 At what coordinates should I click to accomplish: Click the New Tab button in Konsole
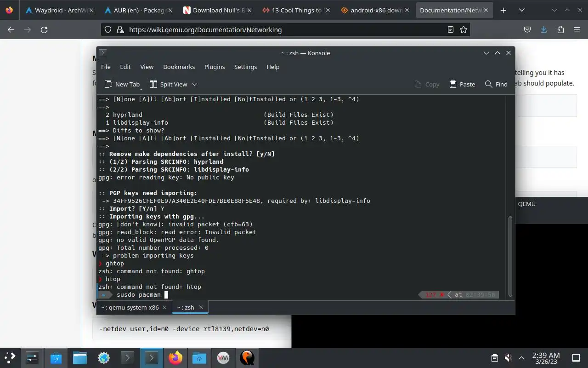122,84
